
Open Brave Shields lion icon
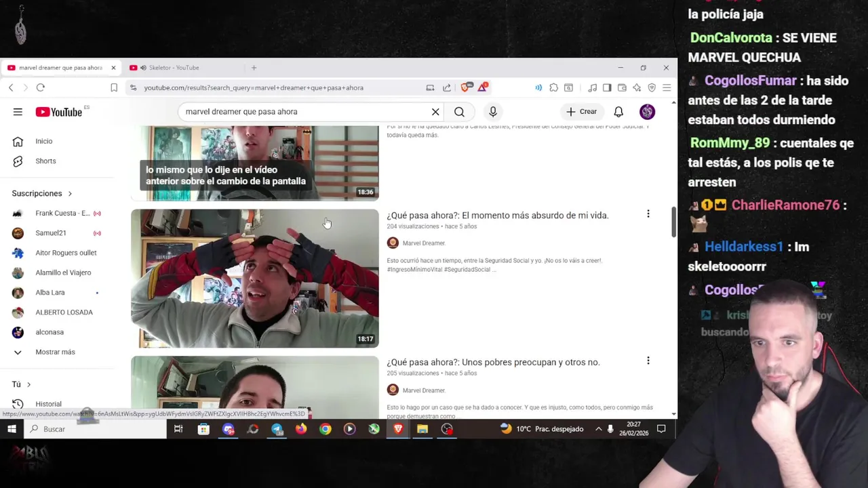tap(466, 87)
